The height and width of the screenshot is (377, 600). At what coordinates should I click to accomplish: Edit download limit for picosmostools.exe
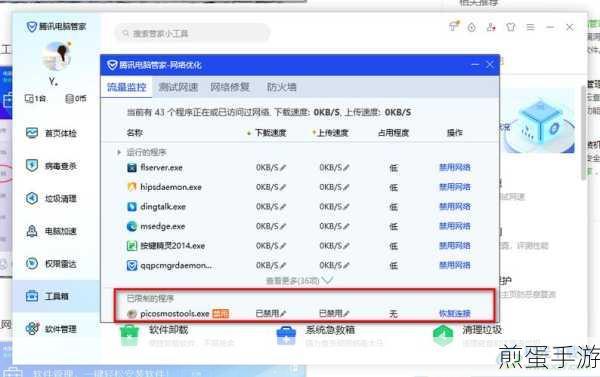(x=283, y=314)
